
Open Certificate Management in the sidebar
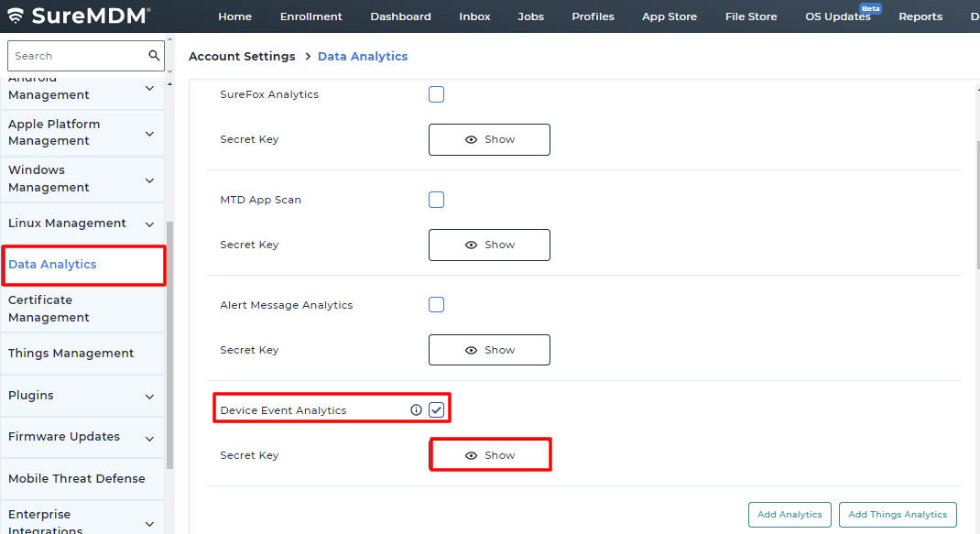tap(82, 309)
